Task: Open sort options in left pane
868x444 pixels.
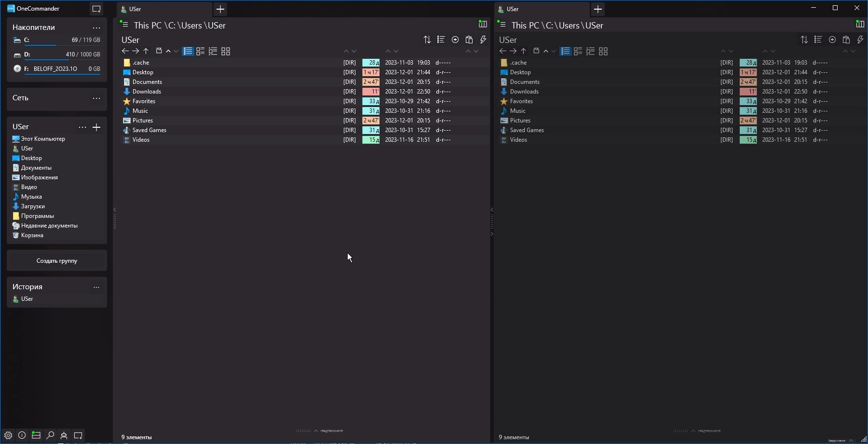Action: coord(427,40)
